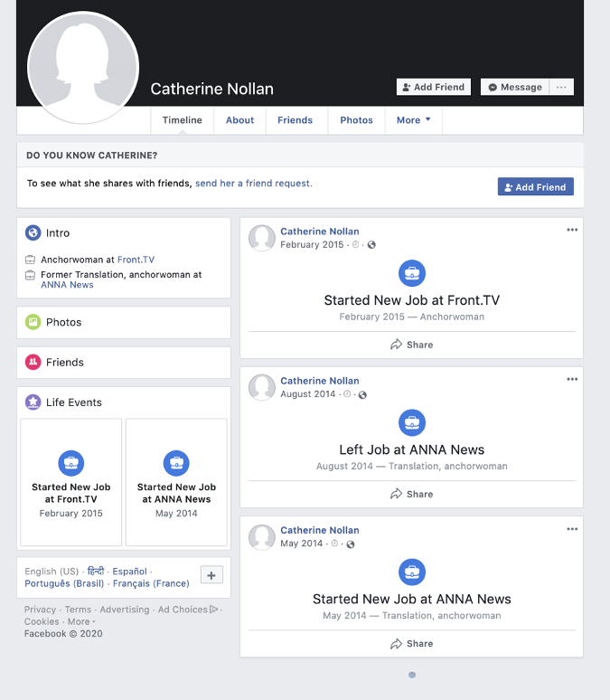Click the purple Life Events star icon

[33, 402]
